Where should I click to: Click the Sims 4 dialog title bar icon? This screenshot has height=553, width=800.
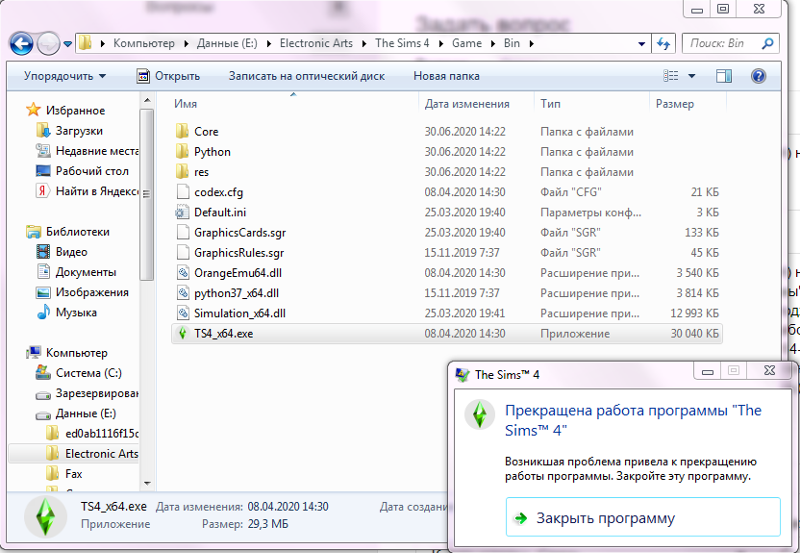point(462,374)
